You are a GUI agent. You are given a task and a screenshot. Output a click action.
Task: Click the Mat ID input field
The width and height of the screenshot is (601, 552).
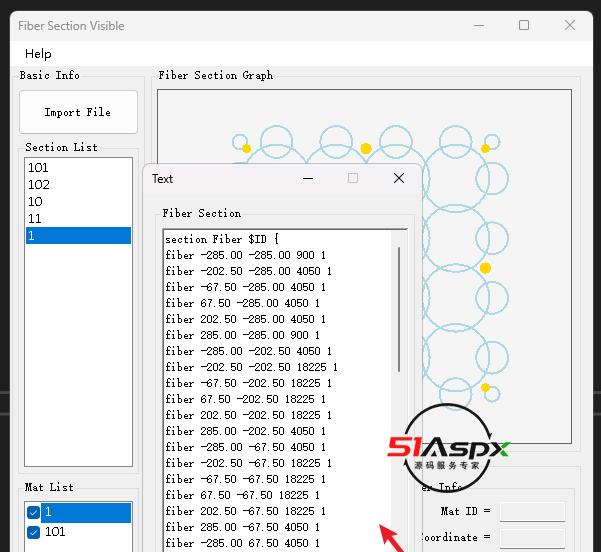pyautogui.click(x=532, y=511)
